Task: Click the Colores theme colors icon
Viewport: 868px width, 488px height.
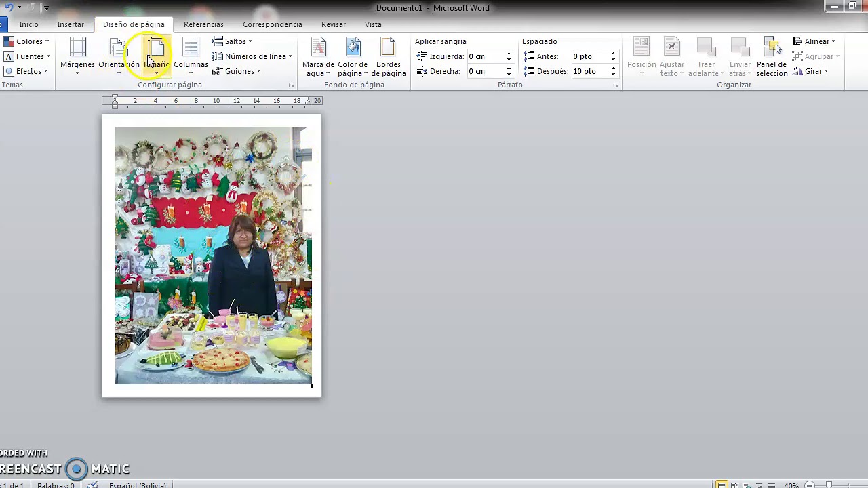Action: (9, 41)
